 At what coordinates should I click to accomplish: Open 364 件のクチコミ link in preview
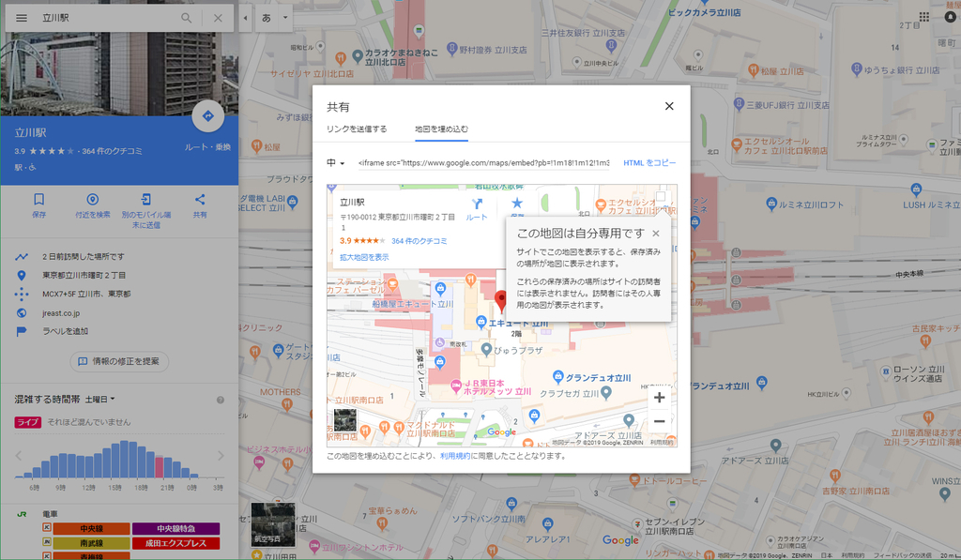pyautogui.click(x=419, y=241)
